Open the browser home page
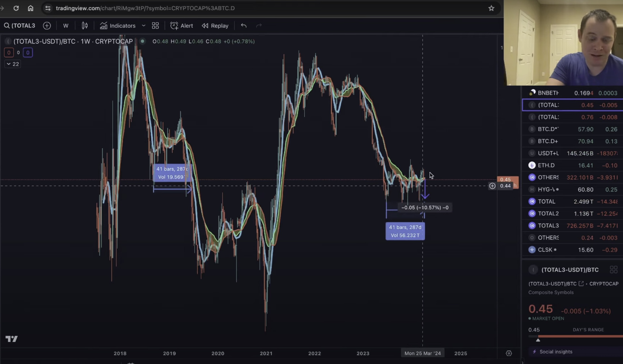The width and height of the screenshot is (623, 364). pos(30,8)
